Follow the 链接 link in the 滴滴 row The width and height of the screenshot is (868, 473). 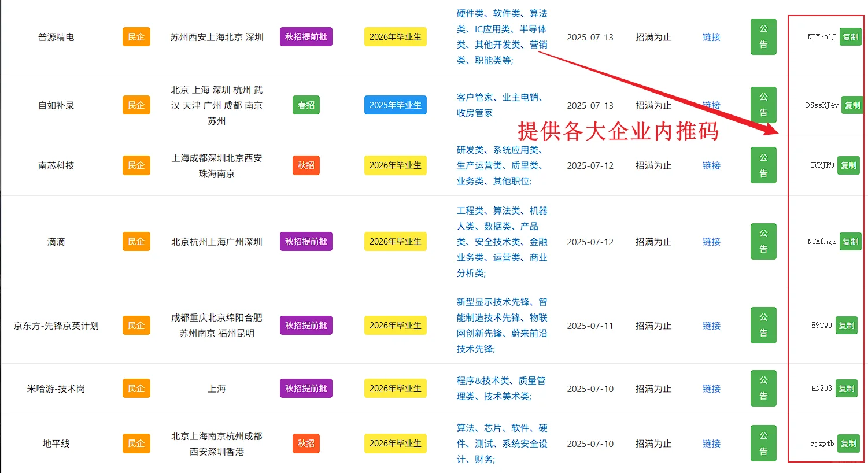point(711,242)
